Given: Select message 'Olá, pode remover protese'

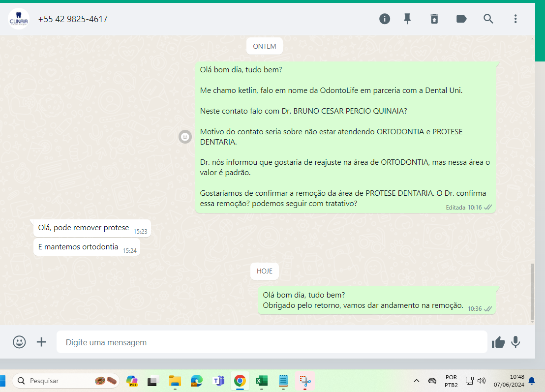Looking at the screenshot, I should (92, 228).
